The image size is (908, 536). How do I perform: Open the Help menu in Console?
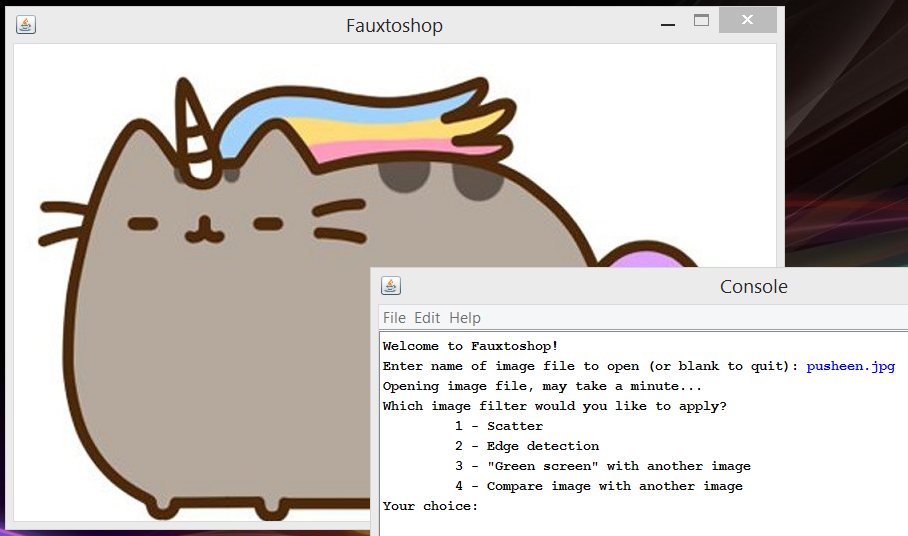[465, 318]
